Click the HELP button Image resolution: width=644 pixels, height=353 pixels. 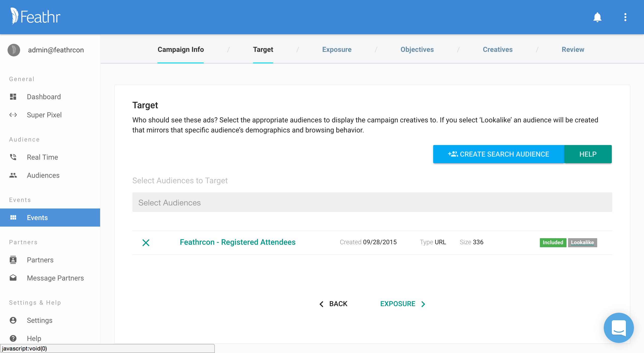(588, 154)
